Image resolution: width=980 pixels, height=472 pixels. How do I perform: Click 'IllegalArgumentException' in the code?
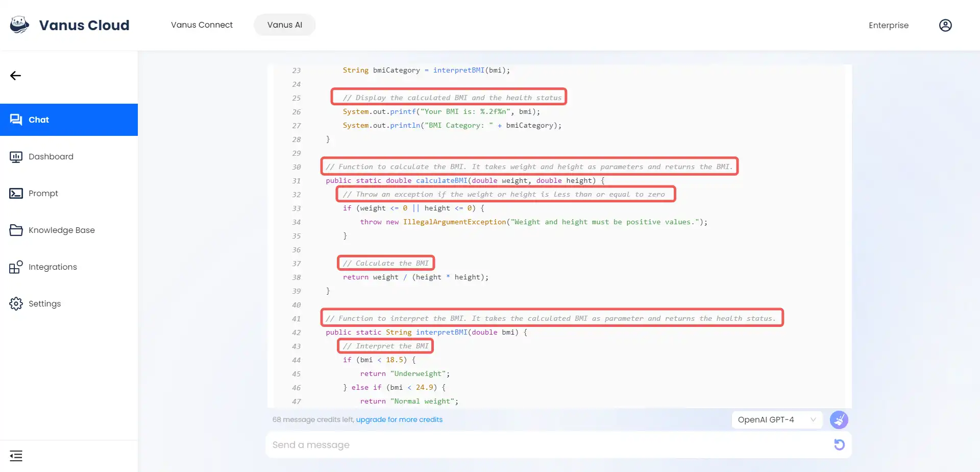pos(454,222)
